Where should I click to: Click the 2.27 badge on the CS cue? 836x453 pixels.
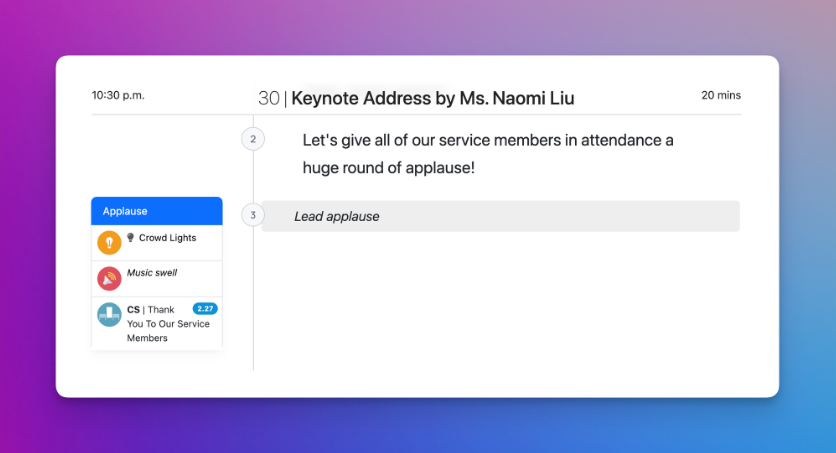coord(205,309)
